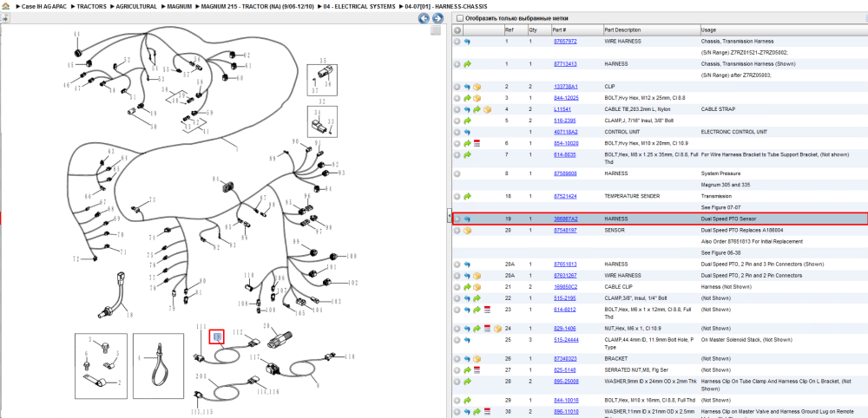Image resolution: width=868 pixels, height=418 pixels.
Task: Open part number link 829-1406
Action: 563,329
